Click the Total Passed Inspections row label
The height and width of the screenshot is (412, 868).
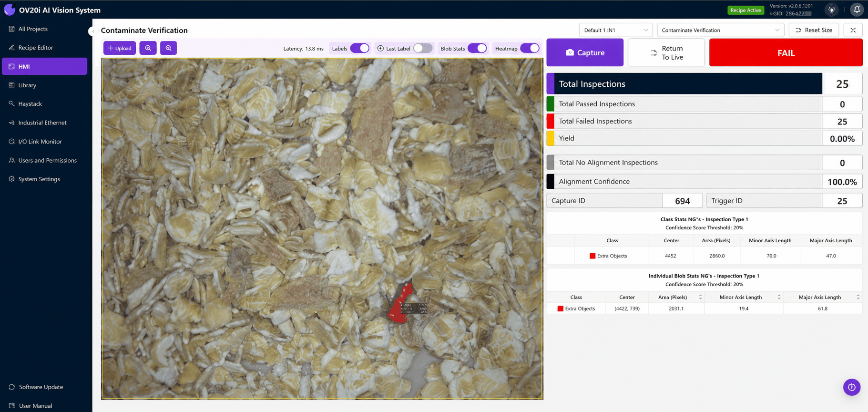coord(597,104)
